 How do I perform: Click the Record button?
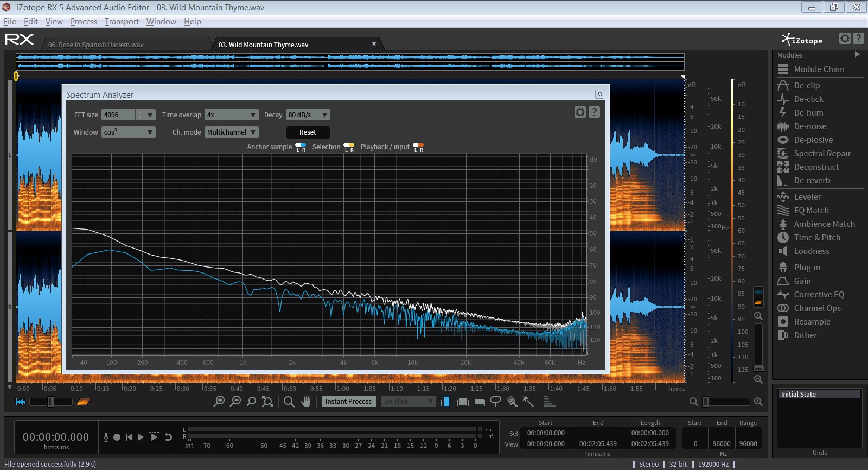coord(117,437)
